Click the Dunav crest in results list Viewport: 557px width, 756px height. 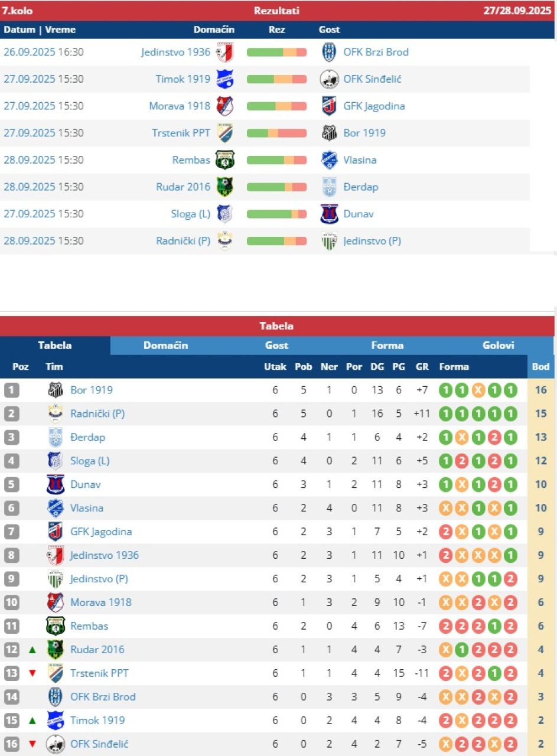[x=329, y=214]
